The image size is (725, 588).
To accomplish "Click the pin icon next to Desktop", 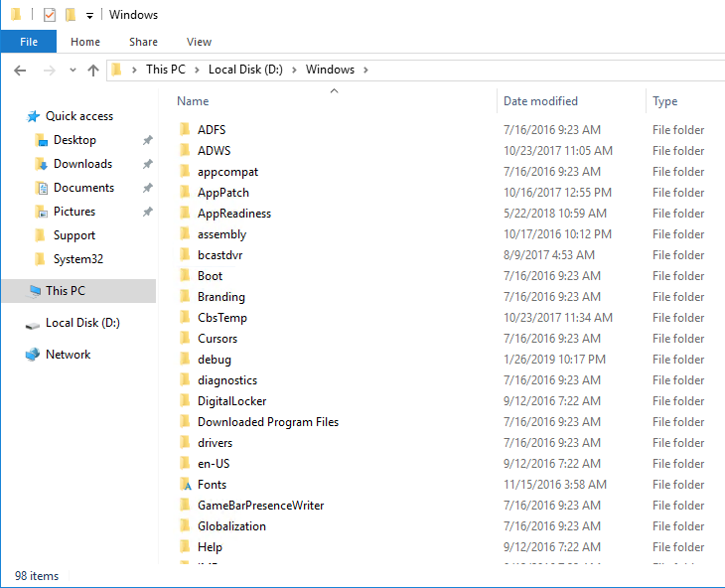I will pyautogui.click(x=148, y=140).
